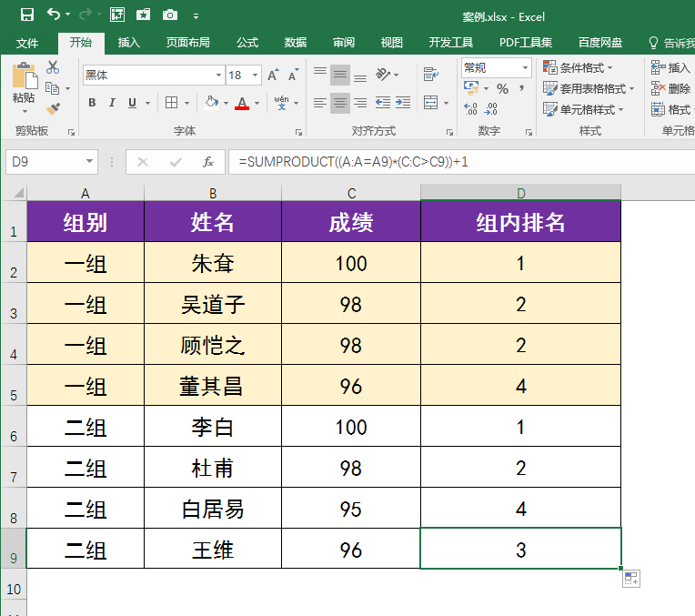Select the Format Painter brush
This screenshot has height=616, width=695.
pos(53,108)
